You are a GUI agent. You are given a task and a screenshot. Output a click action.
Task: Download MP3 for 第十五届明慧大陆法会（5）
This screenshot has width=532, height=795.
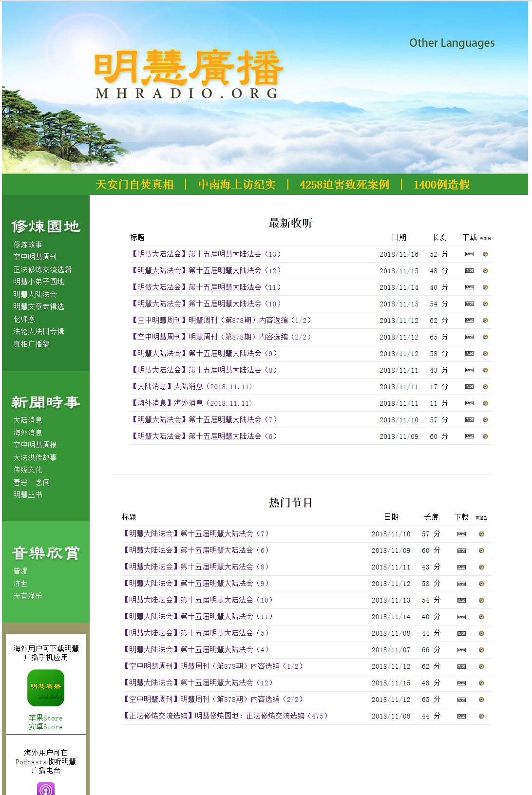pos(461,633)
